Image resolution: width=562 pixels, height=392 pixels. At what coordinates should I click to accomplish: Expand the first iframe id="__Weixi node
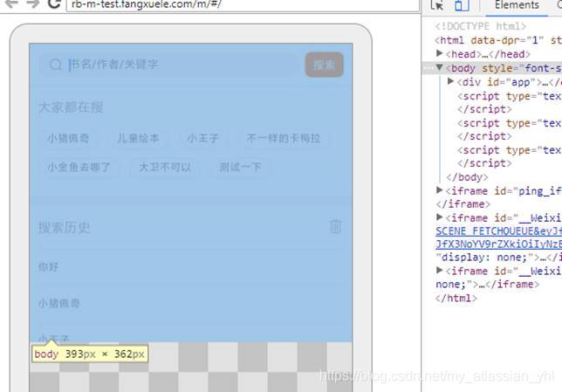tap(440, 217)
